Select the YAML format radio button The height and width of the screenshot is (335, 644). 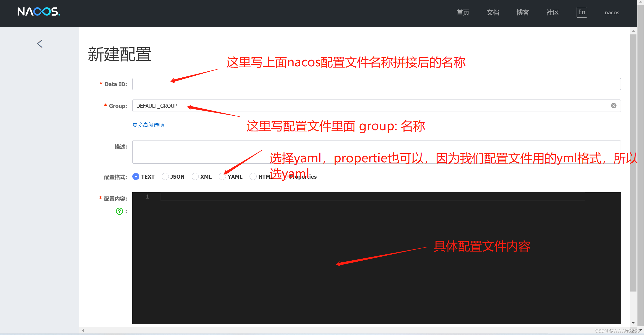222,177
